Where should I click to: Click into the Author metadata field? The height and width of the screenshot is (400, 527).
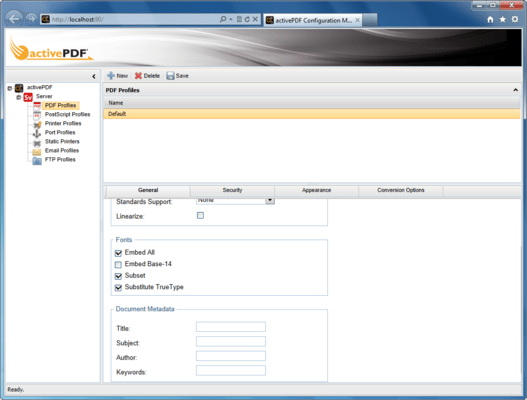(231, 356)
